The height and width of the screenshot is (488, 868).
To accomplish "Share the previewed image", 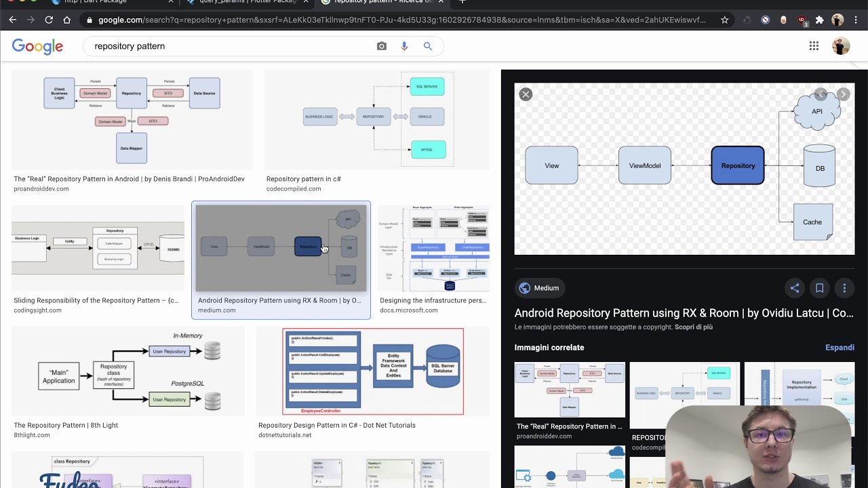I will tap(795, 288).
